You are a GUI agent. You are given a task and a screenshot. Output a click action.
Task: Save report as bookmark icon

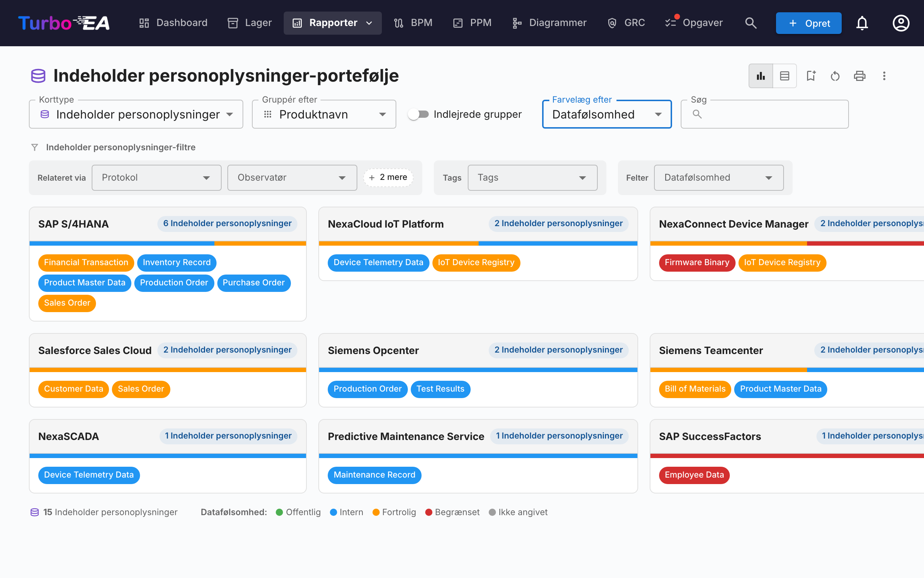[x=811, y=76]
